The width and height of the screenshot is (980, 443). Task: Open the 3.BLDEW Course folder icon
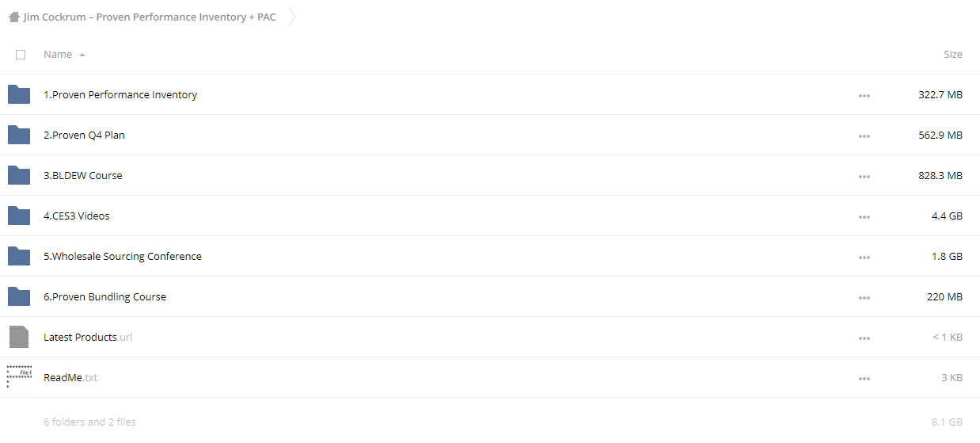point(19,175)
